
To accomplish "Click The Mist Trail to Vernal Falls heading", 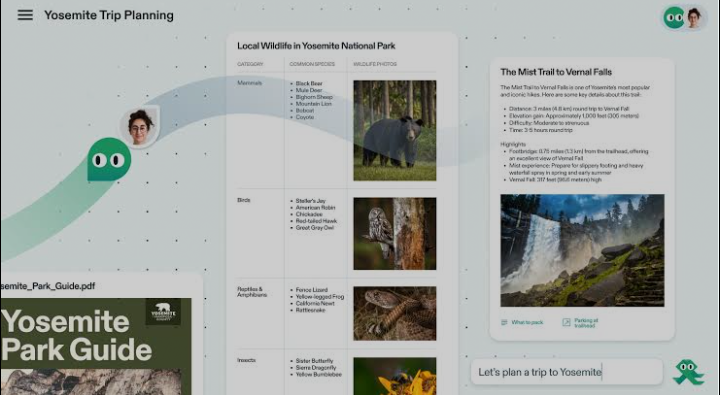I will click(556, 72).
